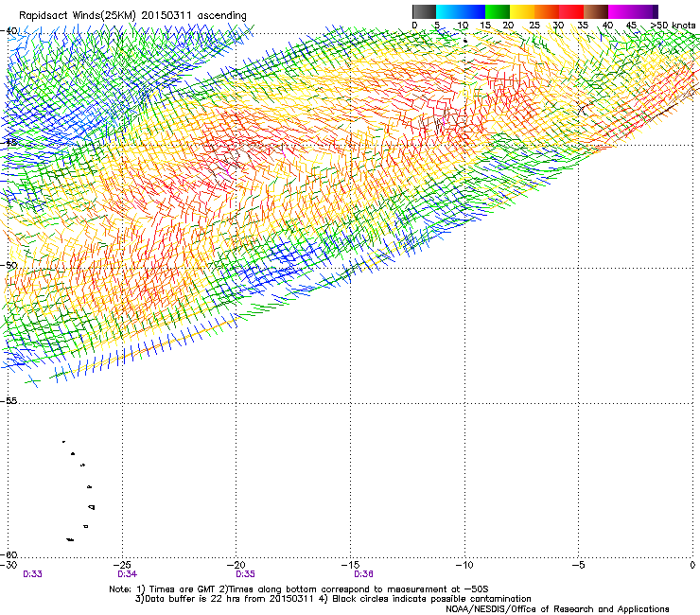Click the orange 25-30 knots color swatch

pos(547,11)
